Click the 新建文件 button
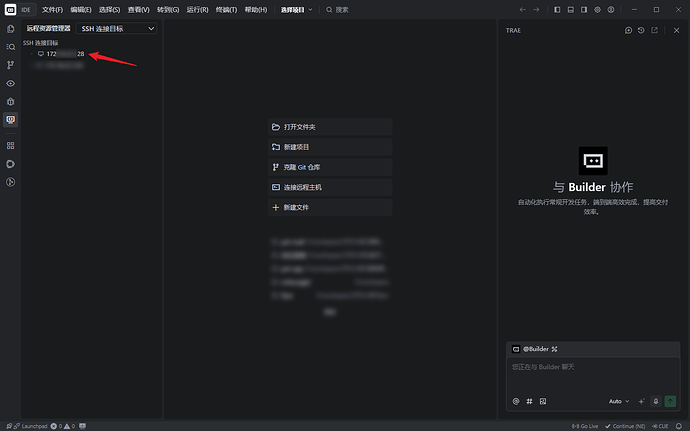The image size is (690, 431). pos(330,207)
